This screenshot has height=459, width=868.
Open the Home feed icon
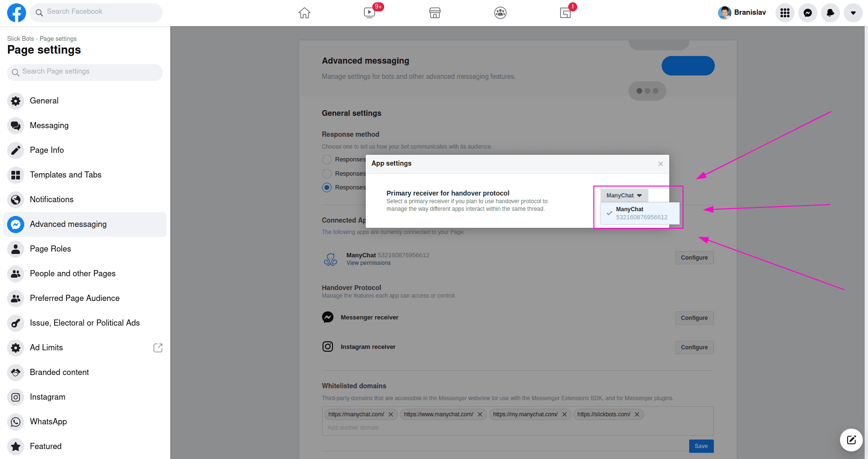[x=305, y=13]
